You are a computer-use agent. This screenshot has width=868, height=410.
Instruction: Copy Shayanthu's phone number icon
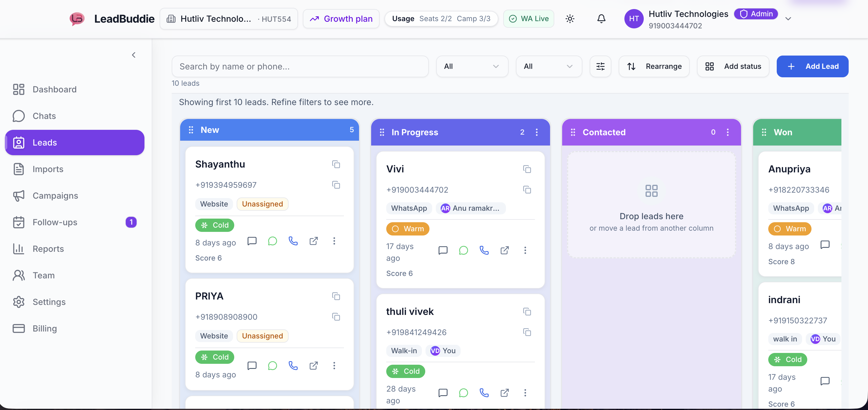click(x=335, y=185)
